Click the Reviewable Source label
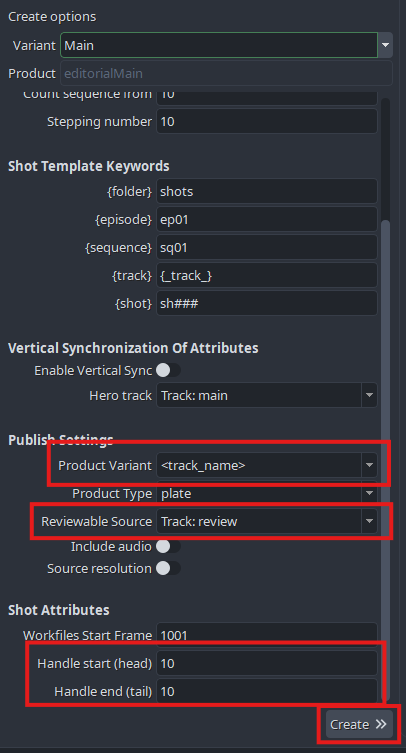The width and height of the screenshot is (406, 753). [x=97, y=521]
